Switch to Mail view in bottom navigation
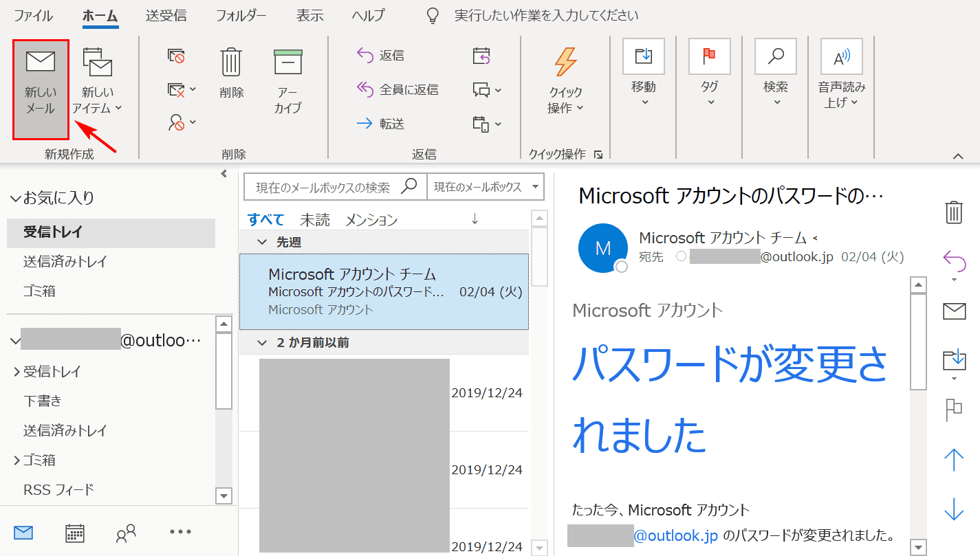The height and width of the screenshot is (556, 980). pyautogui.click(x=23, y=532)
